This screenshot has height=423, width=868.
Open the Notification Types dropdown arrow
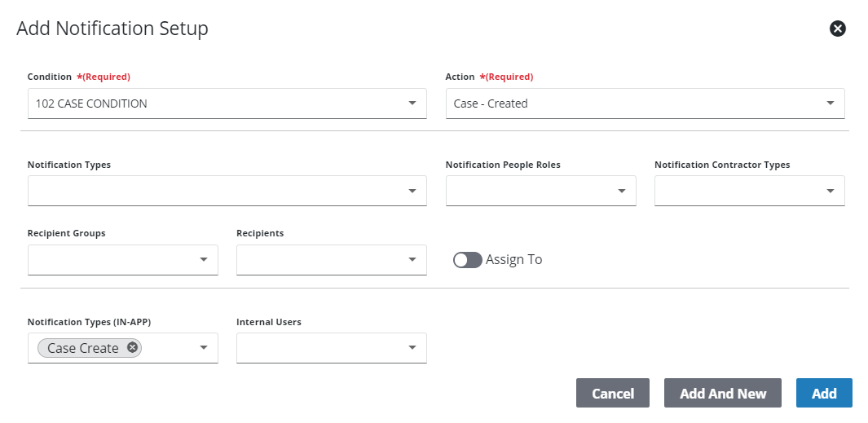coord(412,191)
